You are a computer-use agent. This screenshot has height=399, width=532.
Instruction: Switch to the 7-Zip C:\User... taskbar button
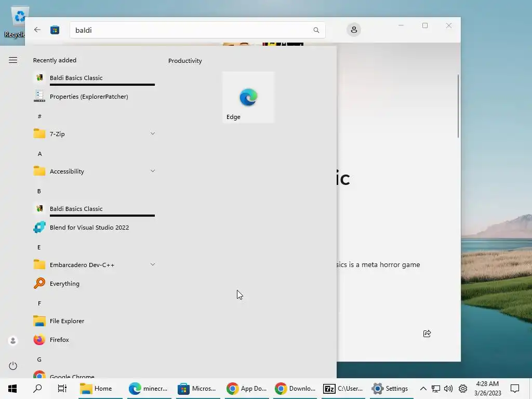click(344, 389)
